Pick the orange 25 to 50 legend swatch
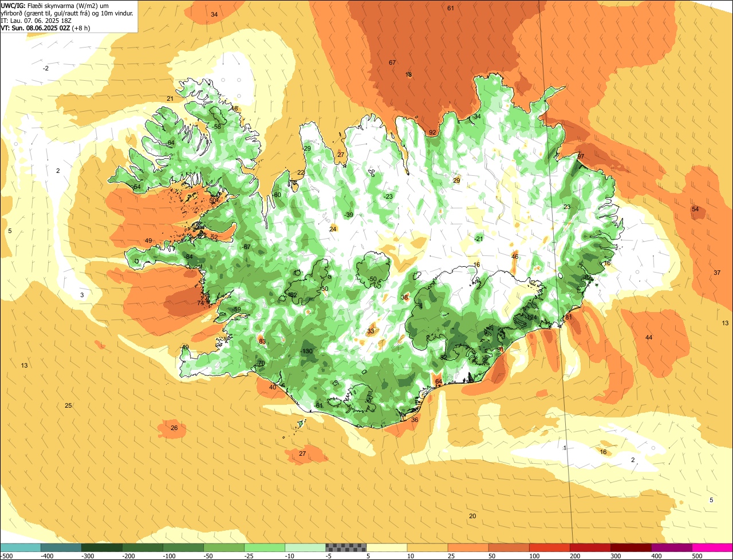This screenshot has width=733, height=560. point(468,547)
